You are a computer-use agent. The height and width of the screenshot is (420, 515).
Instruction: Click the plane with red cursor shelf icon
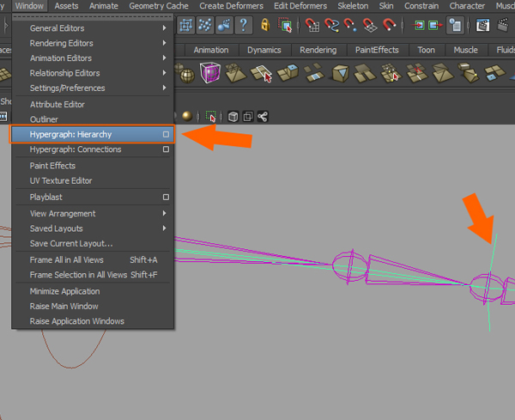pos(262,73)
